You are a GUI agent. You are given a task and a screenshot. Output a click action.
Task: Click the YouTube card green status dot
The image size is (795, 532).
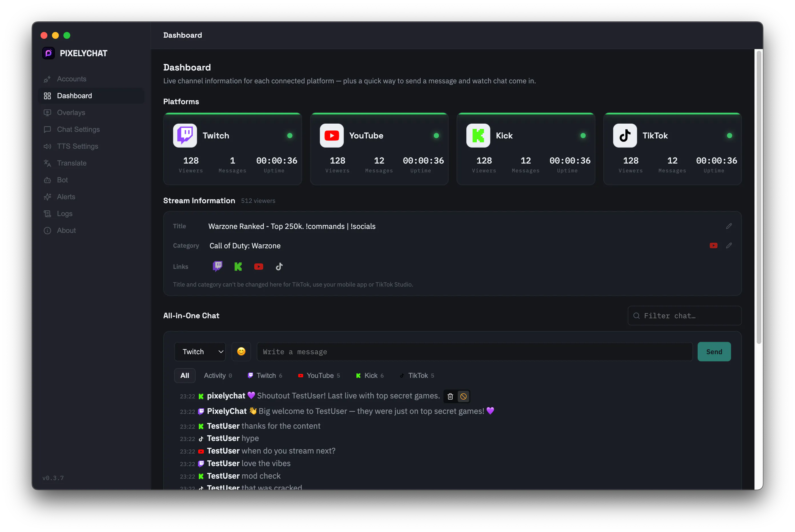click(x=437, y=136)
